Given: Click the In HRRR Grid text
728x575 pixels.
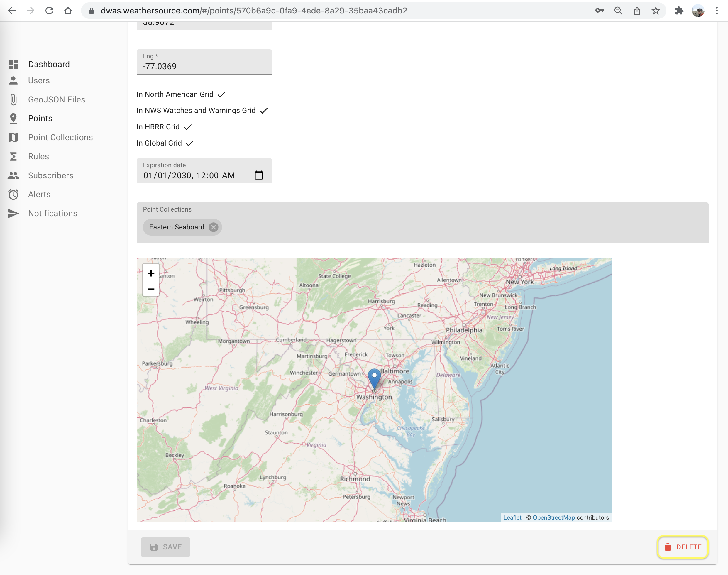Looking at the screenshot, I should pyautogui.click(x=158, y=127).
